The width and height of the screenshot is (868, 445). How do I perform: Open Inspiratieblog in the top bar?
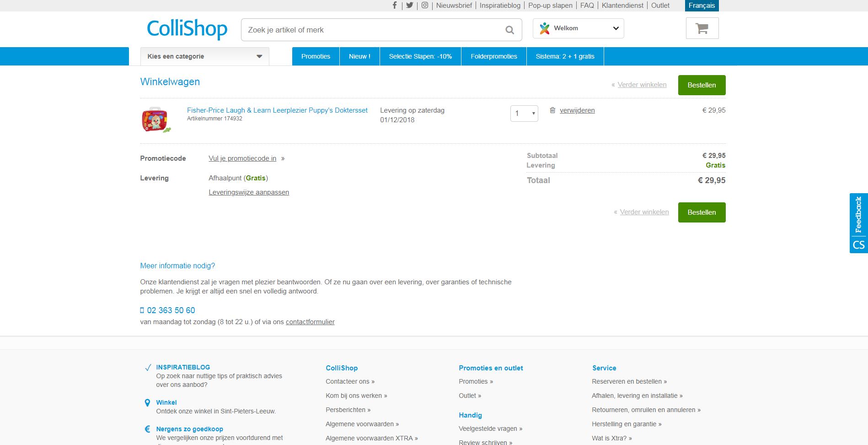click(500, 5)
